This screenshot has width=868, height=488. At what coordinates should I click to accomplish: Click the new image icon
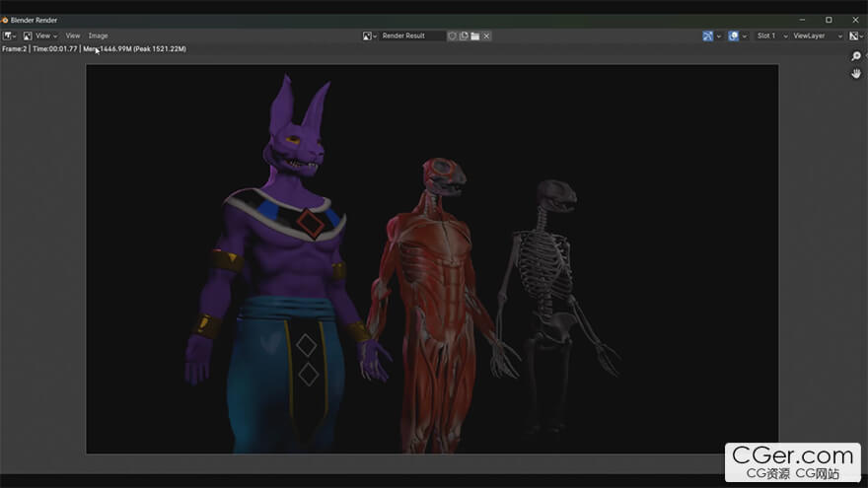point(464,35)
